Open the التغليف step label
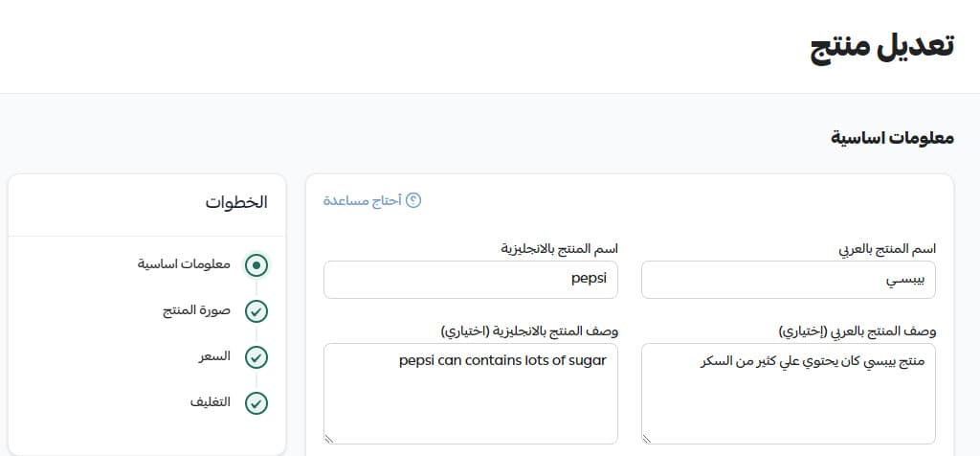The width and height of the screenshot is (980, 456). pyautogui.click(x=210, y=402)
